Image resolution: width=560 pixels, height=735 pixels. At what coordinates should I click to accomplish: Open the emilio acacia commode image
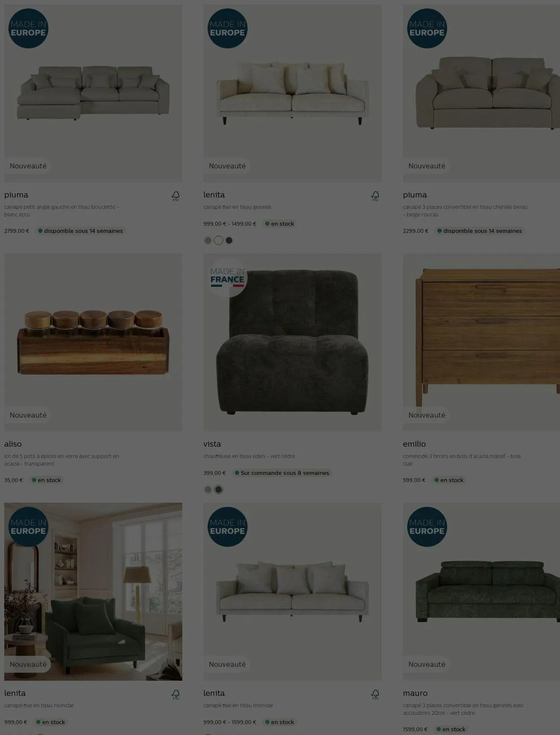pos(481,343)
